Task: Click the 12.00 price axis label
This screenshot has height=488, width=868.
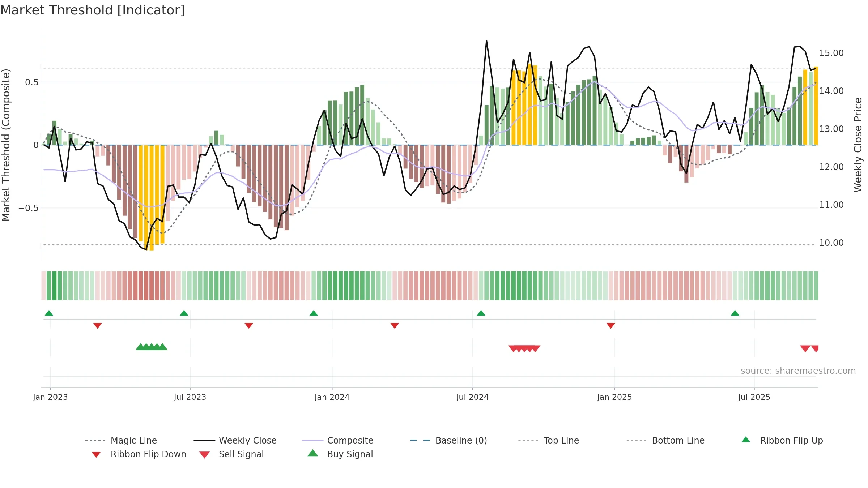Action: tap(831, 167)
